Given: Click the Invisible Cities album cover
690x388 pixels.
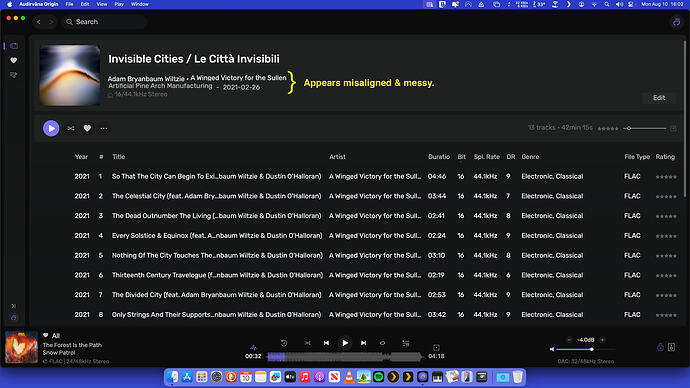Looking at the screenshot, I should pyautogui.click(x=70, y=75).
